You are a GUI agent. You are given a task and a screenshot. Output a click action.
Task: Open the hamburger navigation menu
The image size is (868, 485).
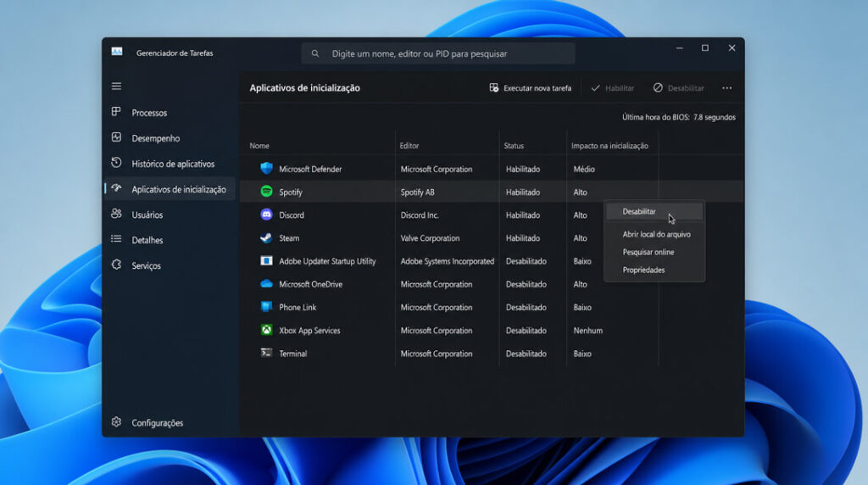(116, 86)
